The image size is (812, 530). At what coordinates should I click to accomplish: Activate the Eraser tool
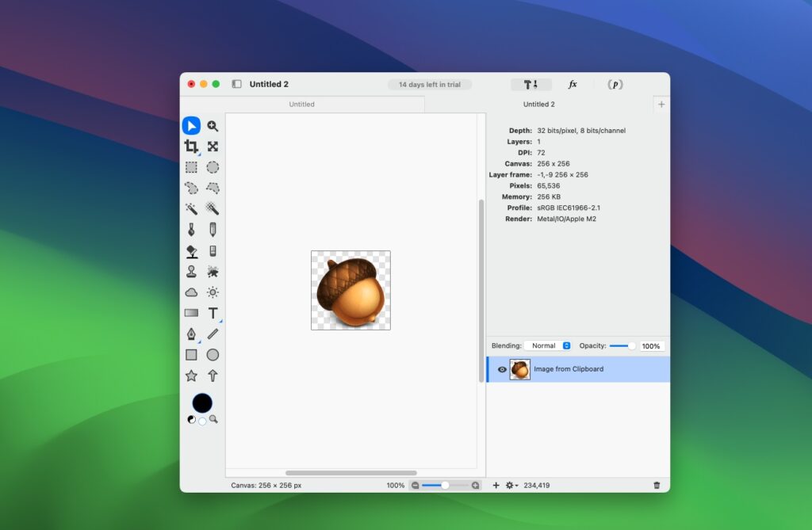point(213,250)
